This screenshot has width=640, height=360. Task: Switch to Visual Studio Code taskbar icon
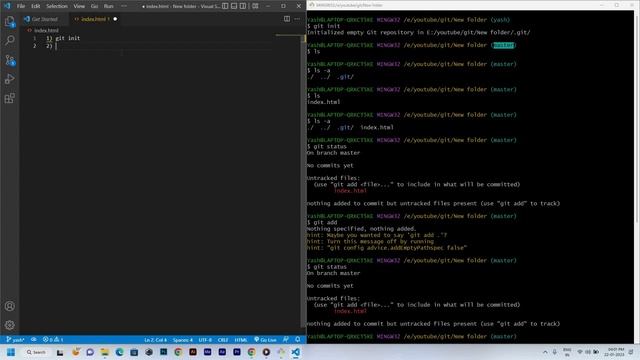click(296, 352)
